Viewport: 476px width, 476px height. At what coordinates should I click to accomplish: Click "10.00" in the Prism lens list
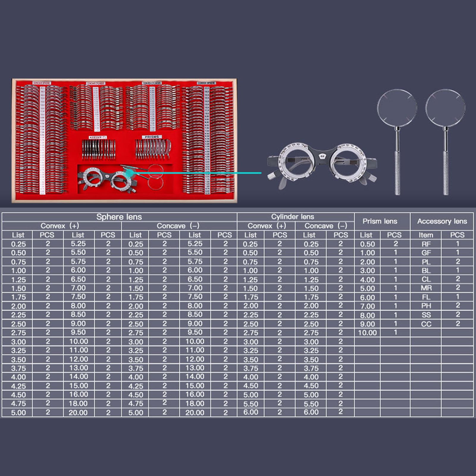[x=367, y=333]
